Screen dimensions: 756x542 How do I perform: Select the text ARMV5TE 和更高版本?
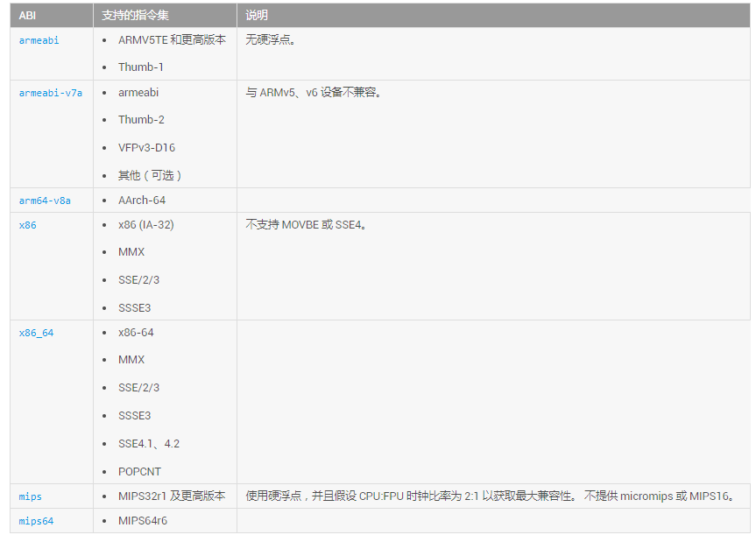[172, 39]
